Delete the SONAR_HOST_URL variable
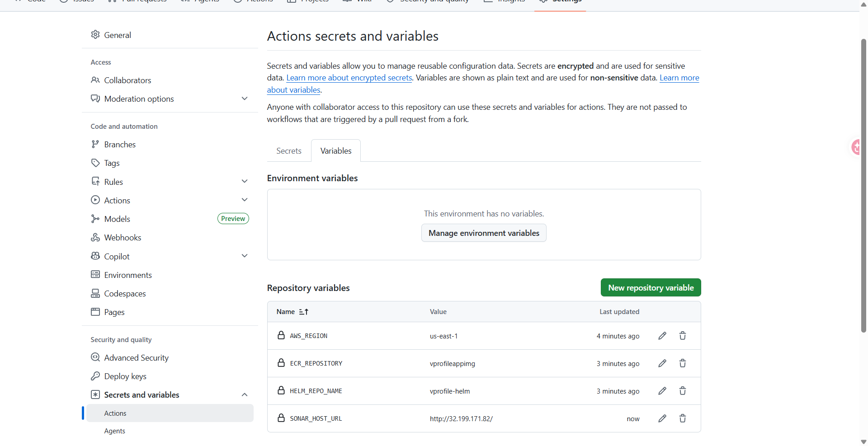The width and height of the screenshot is (868, 446). 683,418
